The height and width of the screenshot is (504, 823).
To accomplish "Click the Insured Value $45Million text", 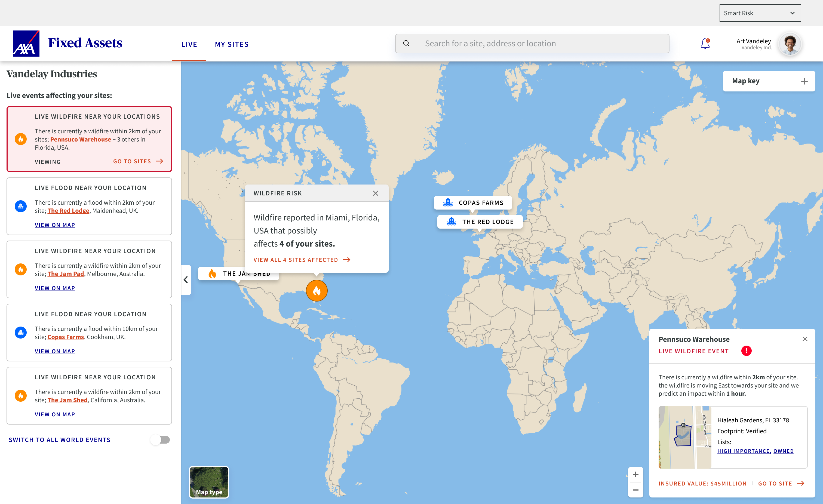I will pyautogui.click(x=702, y=484).
